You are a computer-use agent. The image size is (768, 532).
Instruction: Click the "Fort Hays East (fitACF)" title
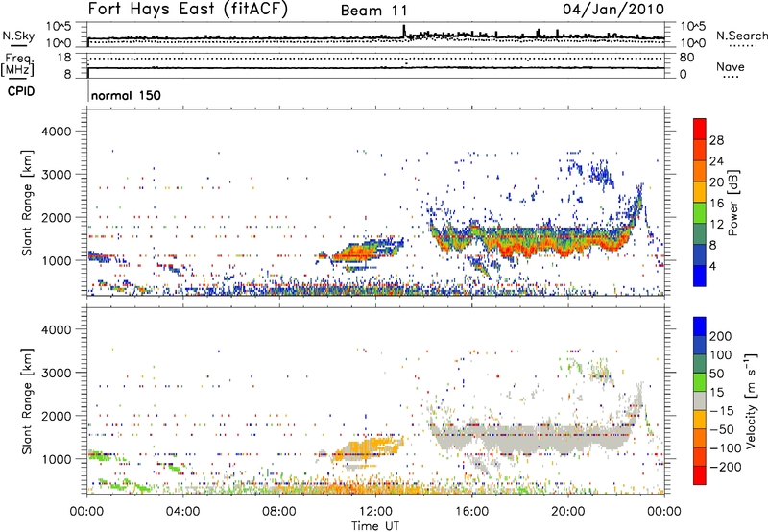188,10
